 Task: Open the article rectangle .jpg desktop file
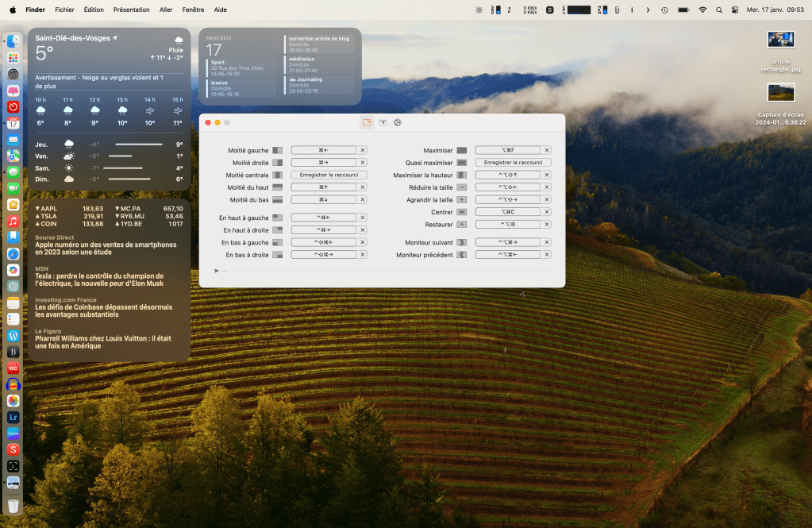pyautogui.click(x=781, y=40)
